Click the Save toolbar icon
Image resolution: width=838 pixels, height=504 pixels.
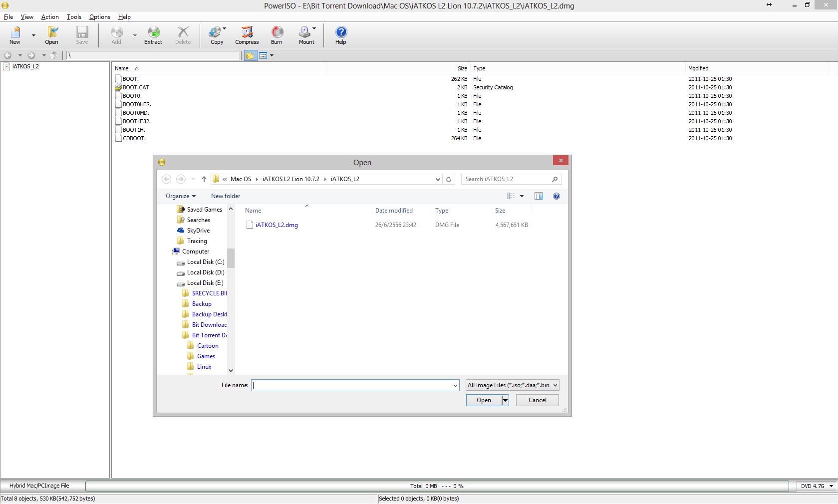tap(82, 35)
